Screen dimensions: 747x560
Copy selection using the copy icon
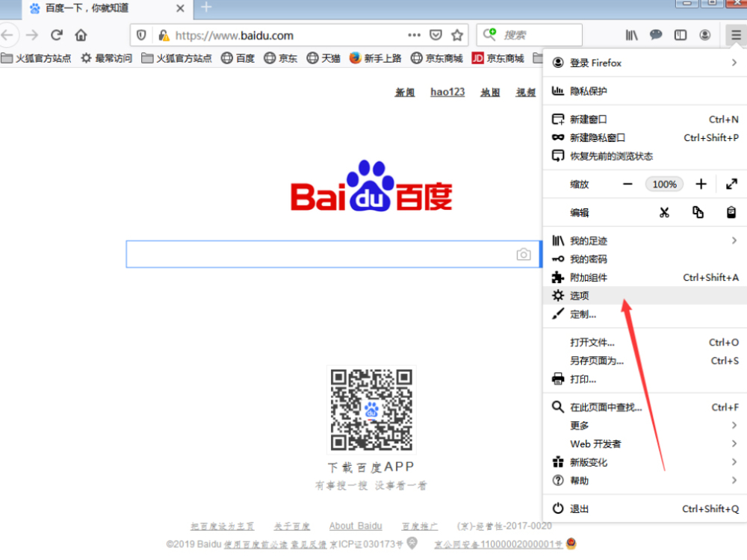[x=698, y=212]
